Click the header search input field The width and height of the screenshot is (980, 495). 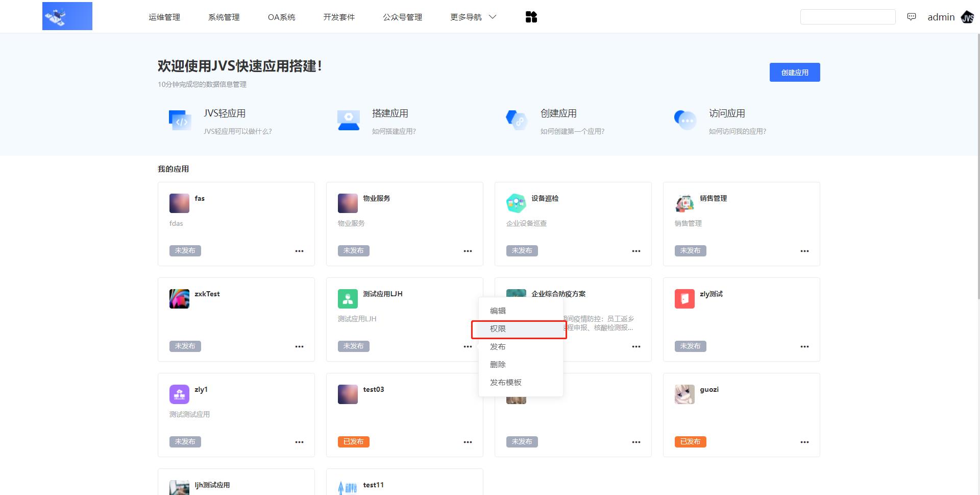pos(848,17)
